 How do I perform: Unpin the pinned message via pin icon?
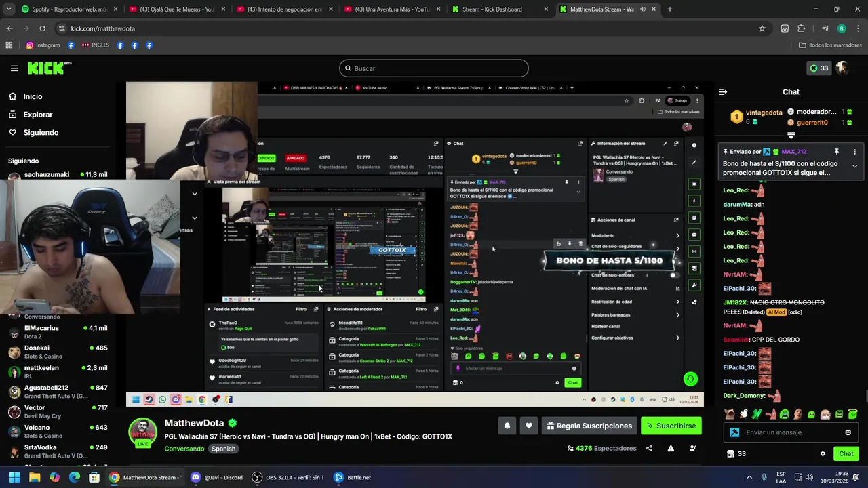click(836, 152)
